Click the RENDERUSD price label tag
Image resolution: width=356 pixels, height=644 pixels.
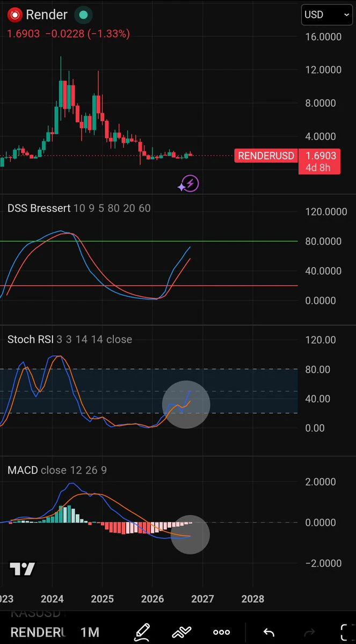tap(266, 156)
